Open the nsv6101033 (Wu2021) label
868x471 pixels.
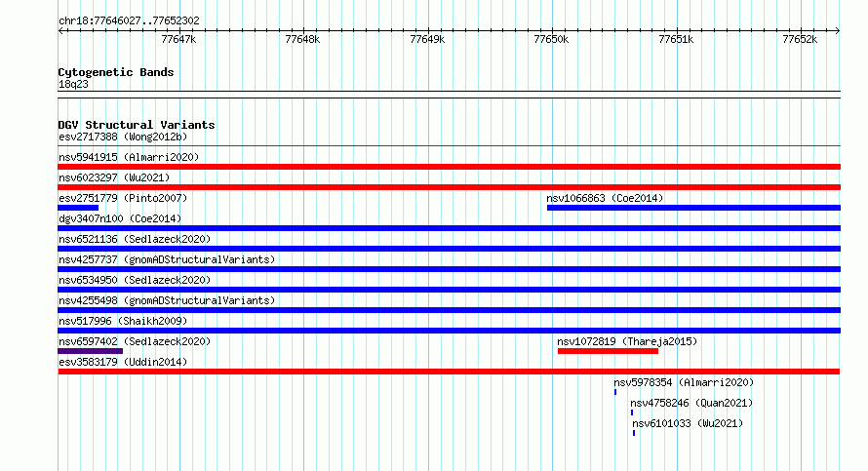(688, 423)
